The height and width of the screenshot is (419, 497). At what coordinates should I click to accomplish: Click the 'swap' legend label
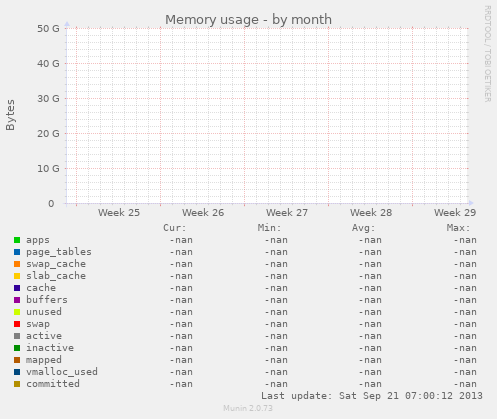38,324
